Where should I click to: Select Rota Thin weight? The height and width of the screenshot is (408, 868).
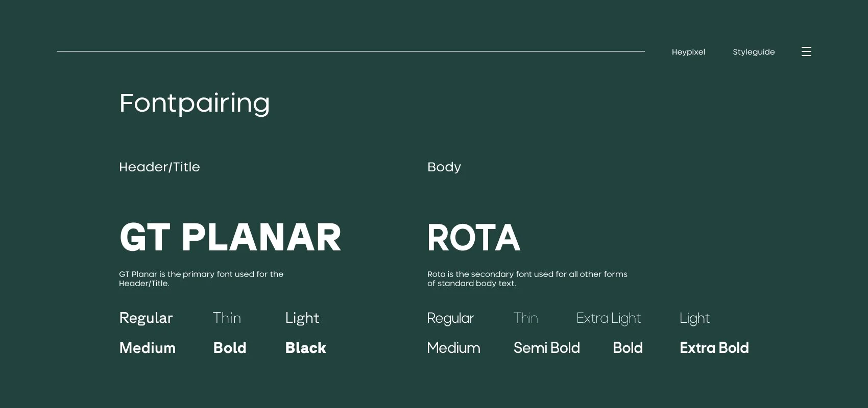pyautogui.click(x=526, y=318)
